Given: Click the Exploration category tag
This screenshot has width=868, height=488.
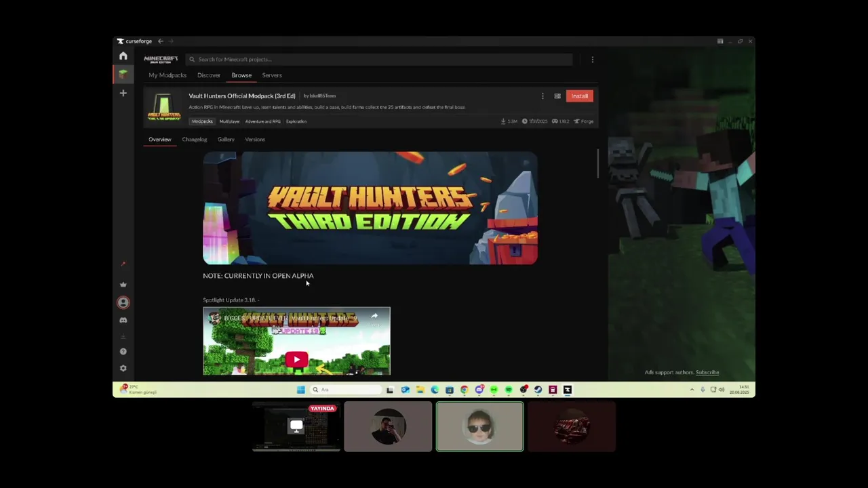Looking at the screenshot, I should coord(296,121).
